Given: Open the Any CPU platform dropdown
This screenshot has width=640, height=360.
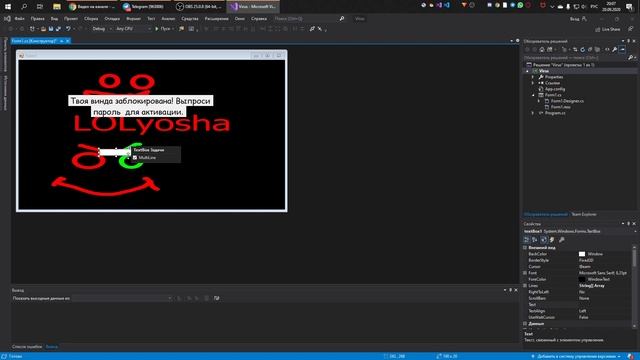Looking at the screenshot, I should coord(132,29).
